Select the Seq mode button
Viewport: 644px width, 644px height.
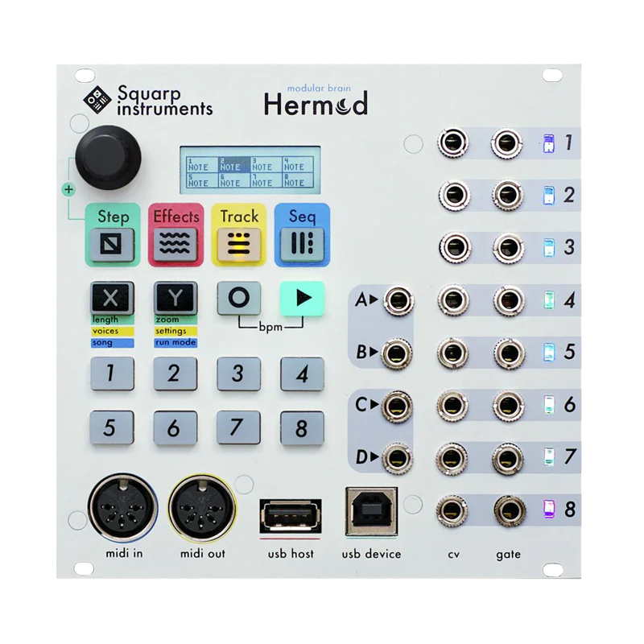click(x=302, y=245)
